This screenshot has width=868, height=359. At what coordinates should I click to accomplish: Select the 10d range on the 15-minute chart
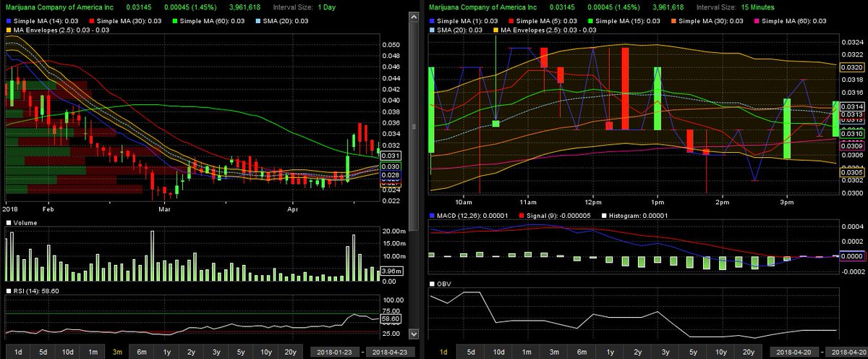(499, 352)
